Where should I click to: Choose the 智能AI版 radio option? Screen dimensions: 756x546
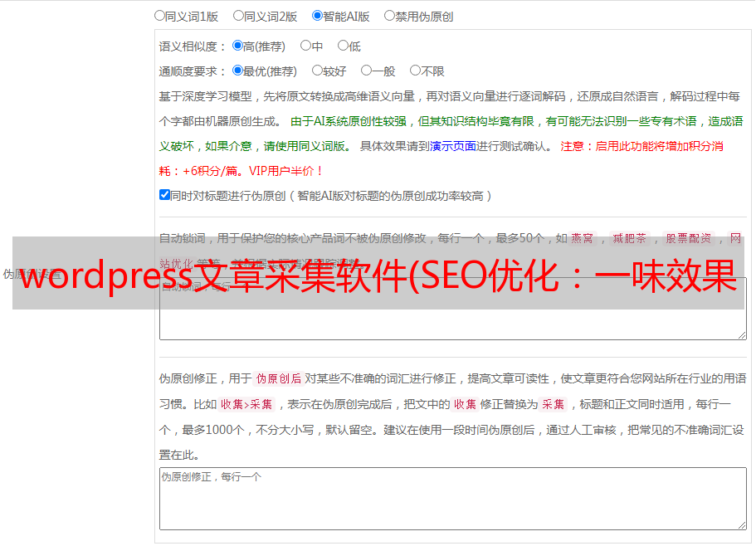click(x=317, y=16)
